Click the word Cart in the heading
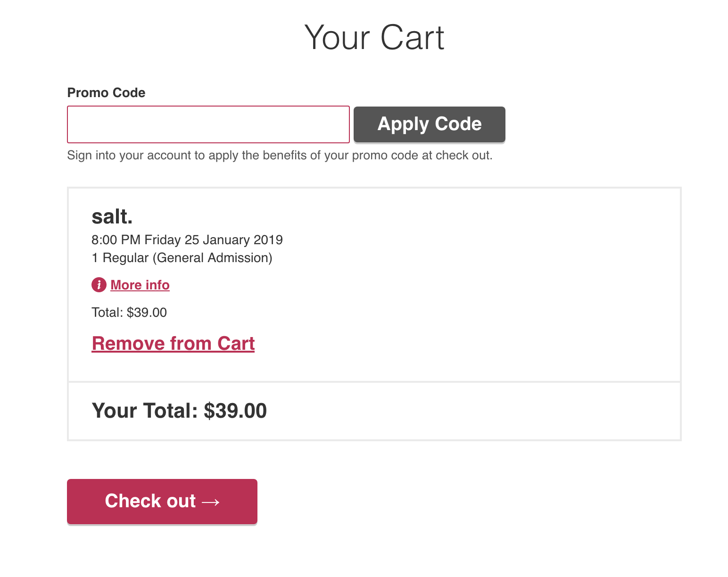The image size is (728, 577). click(x=412, y=38)
